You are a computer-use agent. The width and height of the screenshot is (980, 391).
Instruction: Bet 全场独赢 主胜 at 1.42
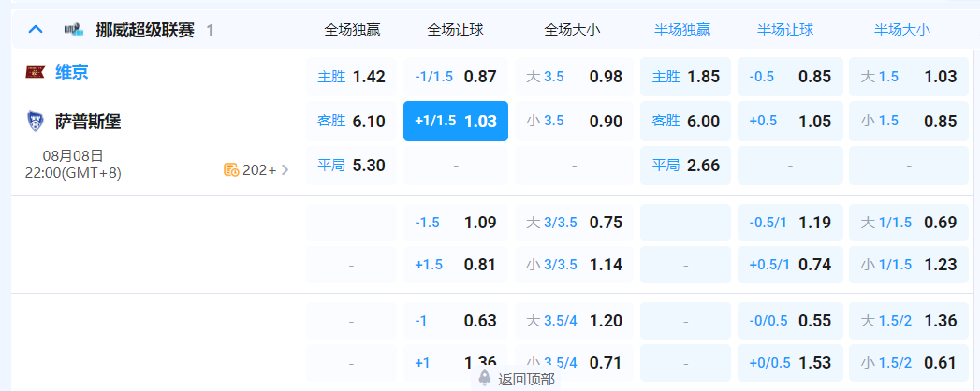[x=351, y=77]
